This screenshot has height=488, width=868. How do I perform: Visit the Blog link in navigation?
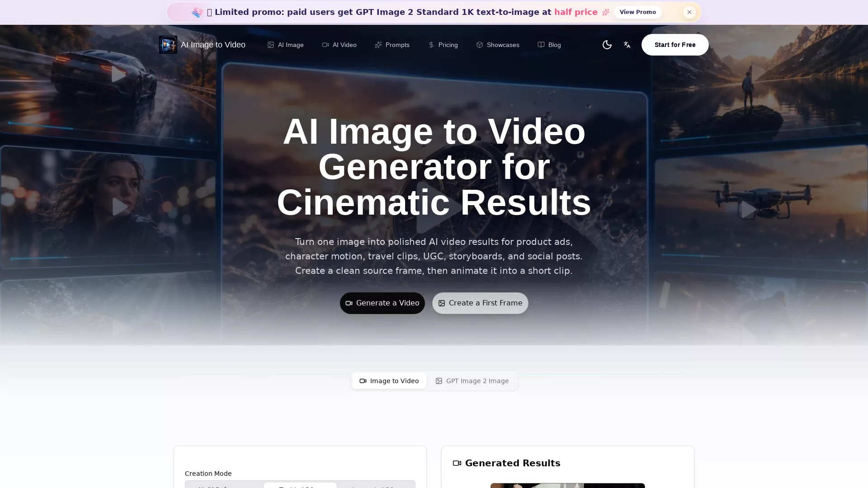pyautogui.click(x=549, y=45)
